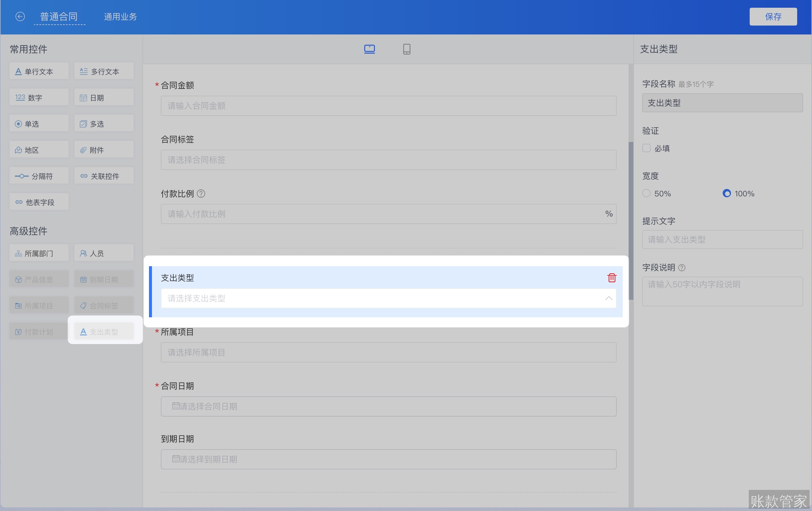Add the 人员 personnel control
Image resolution: width=812 pixels, height=511 pixels.
(104, 253)
